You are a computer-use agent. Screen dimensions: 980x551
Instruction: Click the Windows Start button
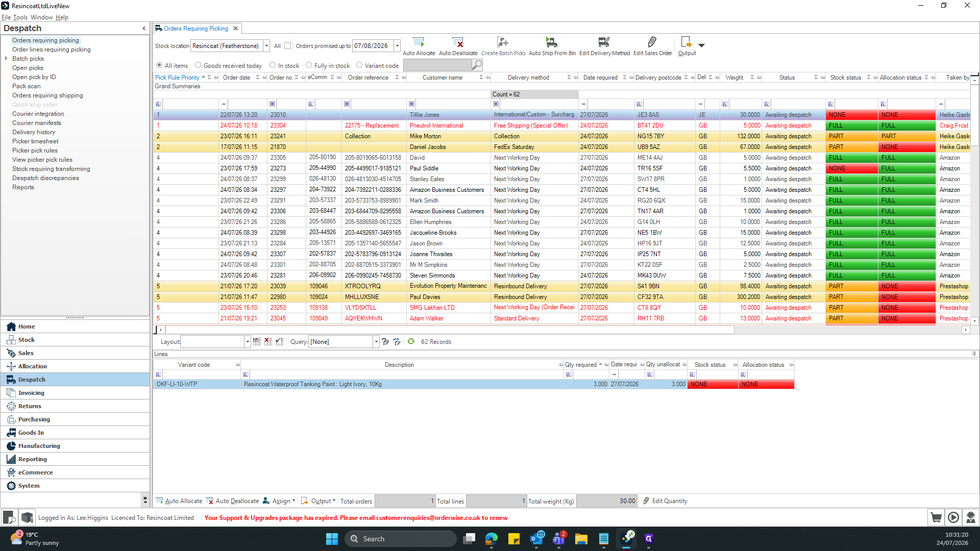(332, 539)
